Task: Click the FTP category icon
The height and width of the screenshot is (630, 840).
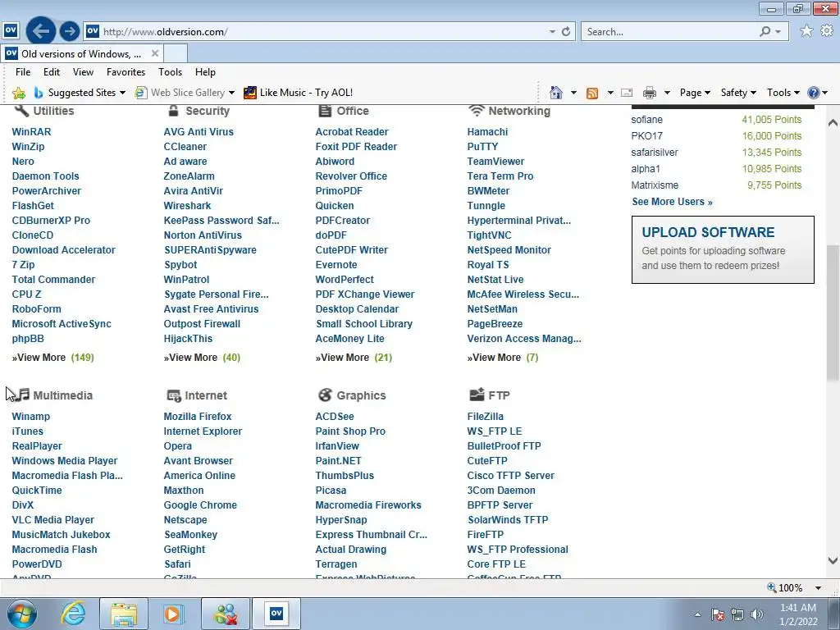Action: click(x=477, y=395)
